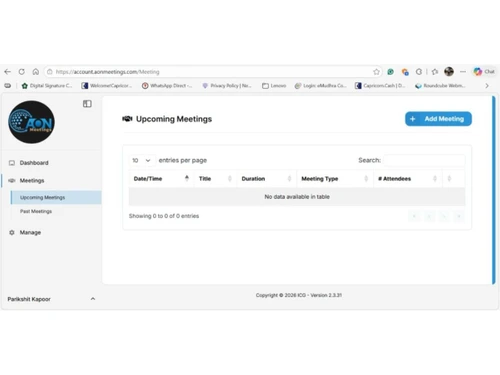Click the 'No data available in table' row
Viewport: 500px width, 375px height.
[297, 197]
